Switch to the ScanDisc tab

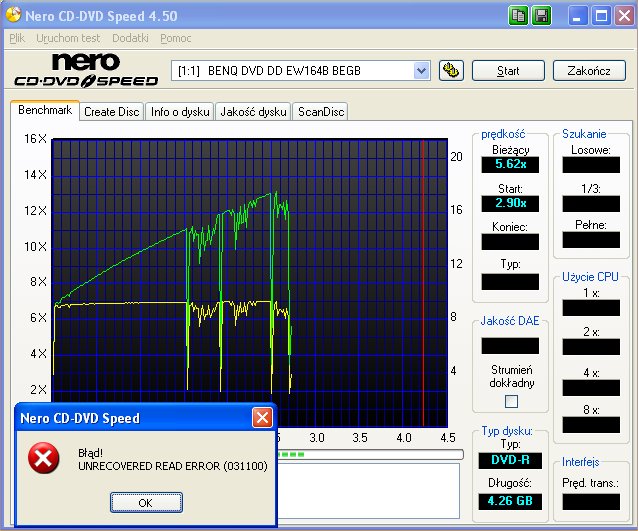[321, 112]
